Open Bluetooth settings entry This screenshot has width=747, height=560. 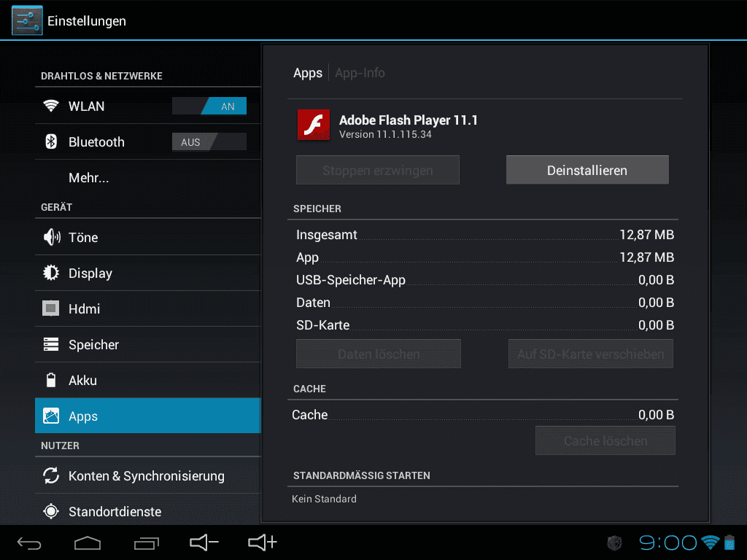(x=147, y=141)
